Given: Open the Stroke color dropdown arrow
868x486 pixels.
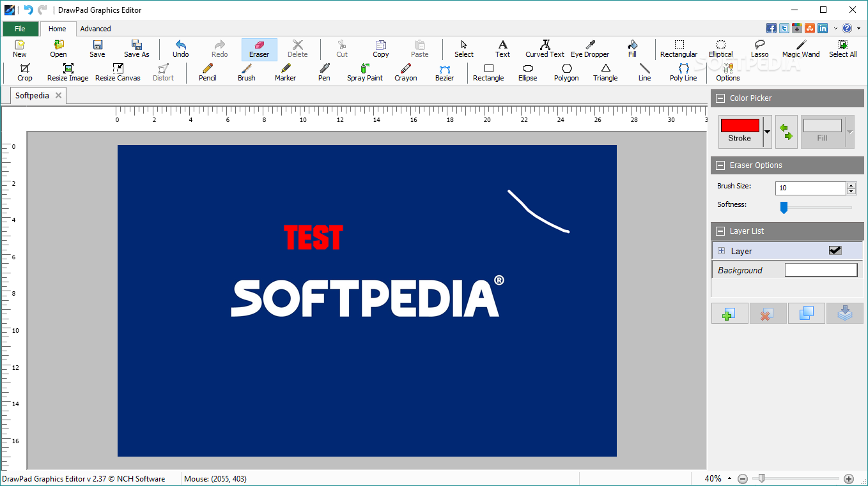Looking at the screenshot, I should (x=767, y=132).
